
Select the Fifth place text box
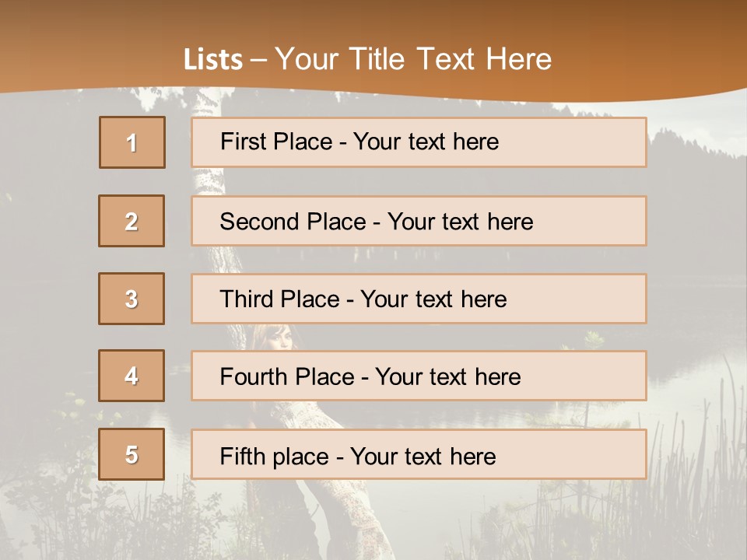(419, 454)
